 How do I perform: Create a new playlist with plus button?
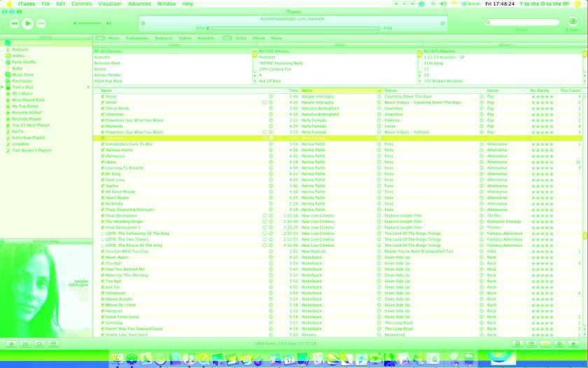click(x=11, y=344)
